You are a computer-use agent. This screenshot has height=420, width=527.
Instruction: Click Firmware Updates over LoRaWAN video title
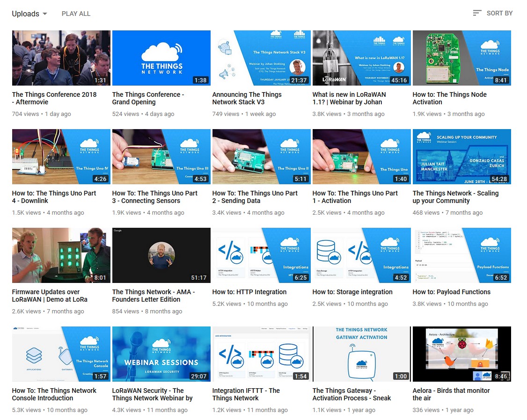[x=50, y=296]
